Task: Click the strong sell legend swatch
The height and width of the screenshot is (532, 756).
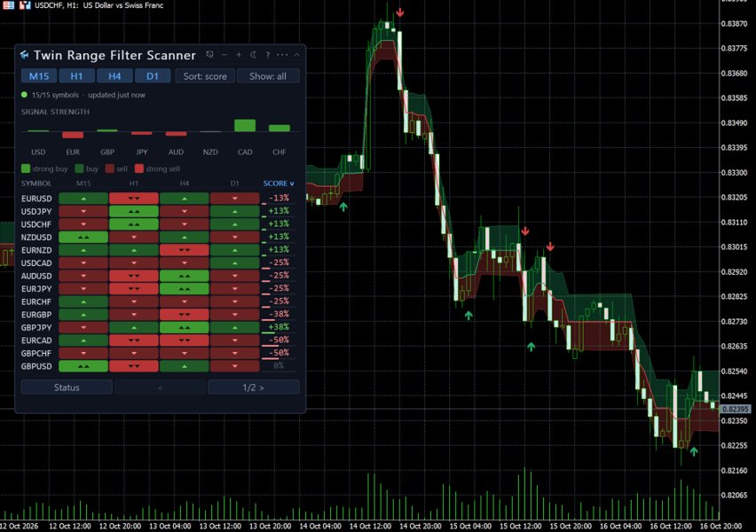Action: pos(139,168)
